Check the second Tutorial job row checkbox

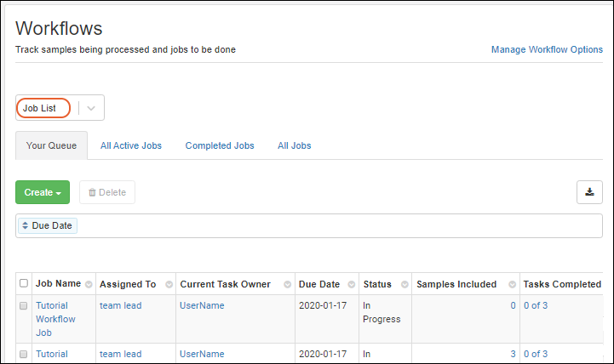[24, 354]
